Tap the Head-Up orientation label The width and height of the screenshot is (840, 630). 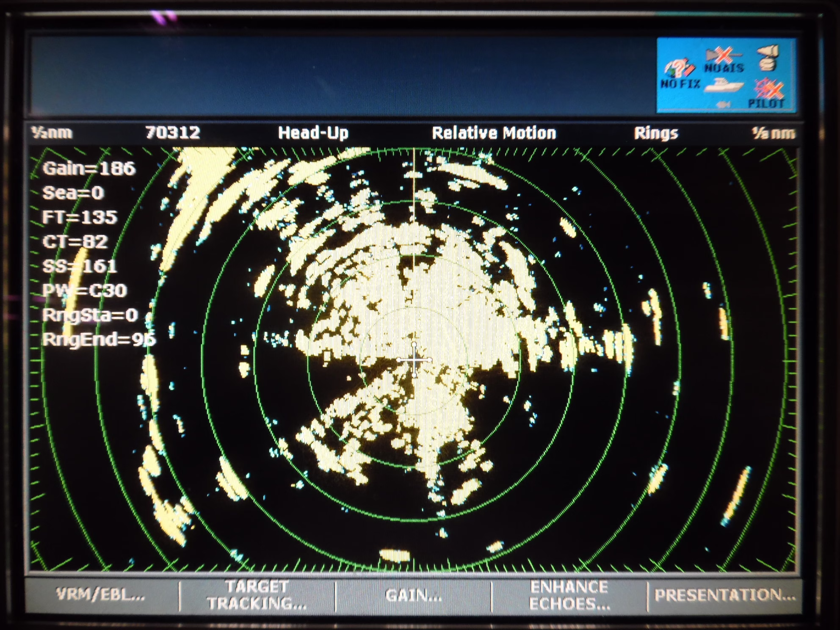[x=313, y=133]
